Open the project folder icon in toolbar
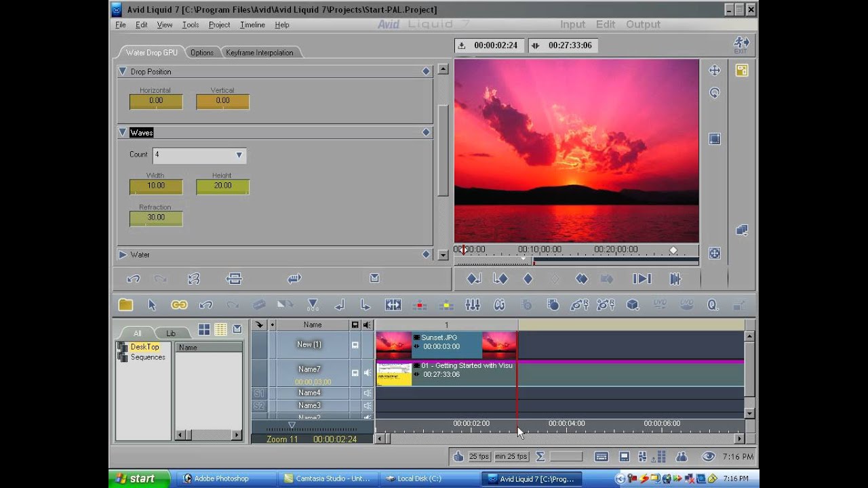868x488 pixels. [x=125, y=305]
